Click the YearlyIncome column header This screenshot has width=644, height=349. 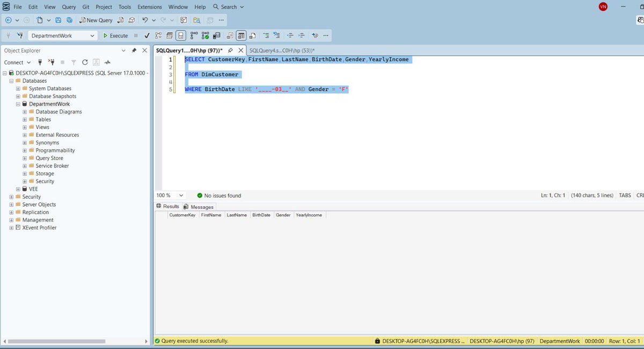point(309,215)
